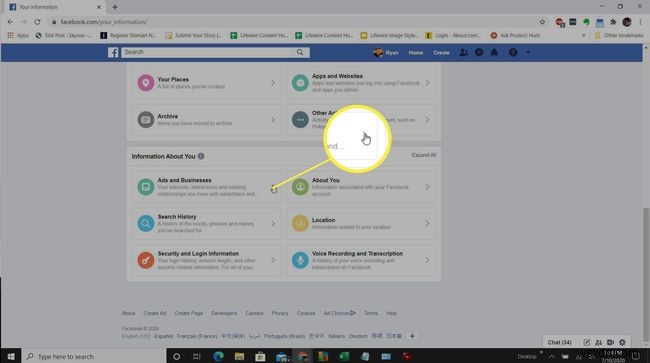The width and height of the screenshot is (650, 363).
Task: Expand About You chevron
Action: click(x=427, y=187)
